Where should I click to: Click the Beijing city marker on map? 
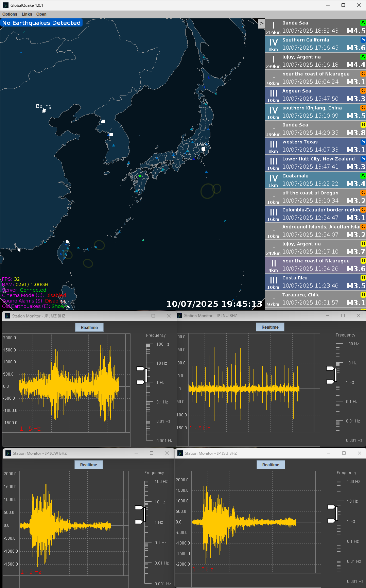pyautogui.click(x=44, y=110)
